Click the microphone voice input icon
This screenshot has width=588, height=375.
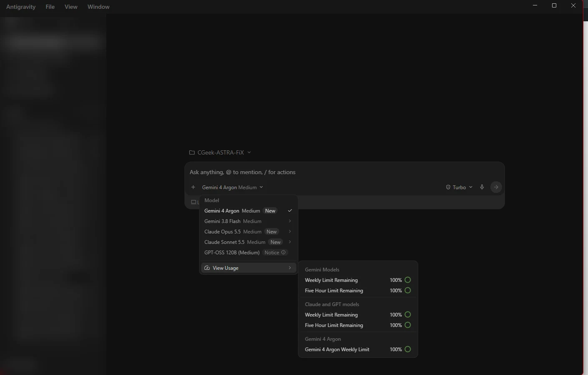(x=482, y=187)
